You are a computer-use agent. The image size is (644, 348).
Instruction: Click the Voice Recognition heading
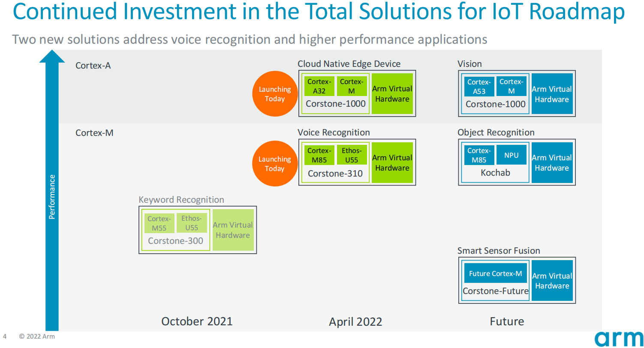click(334, 133)
